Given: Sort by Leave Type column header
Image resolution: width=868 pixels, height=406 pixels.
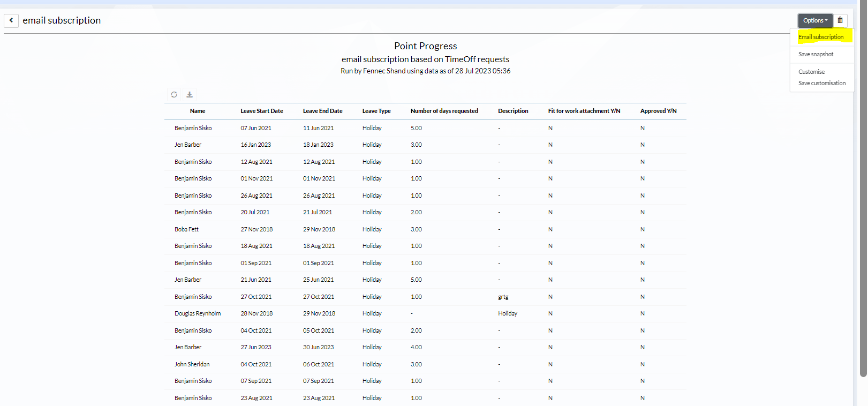Looking at the screenshot, I should tap(376, 111).
